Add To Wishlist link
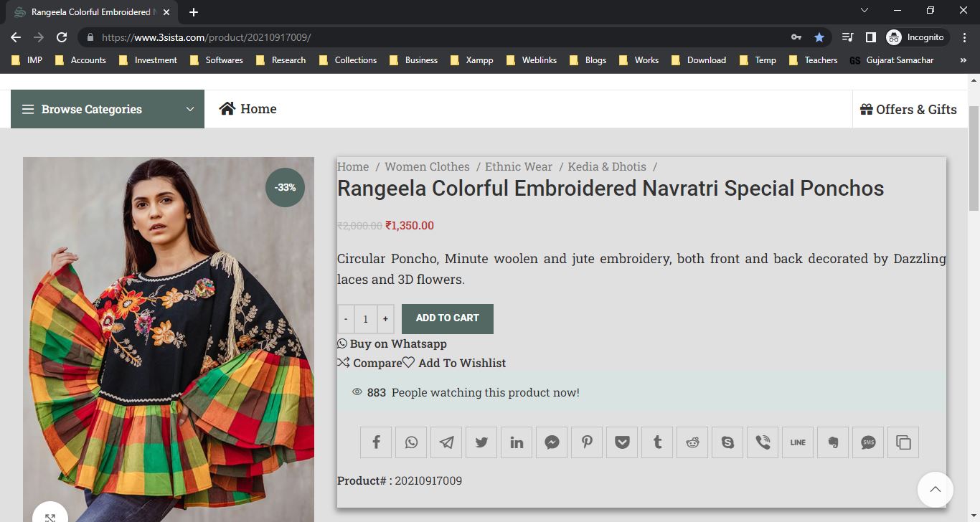This screenshot has width=980, height=522. 454,363
